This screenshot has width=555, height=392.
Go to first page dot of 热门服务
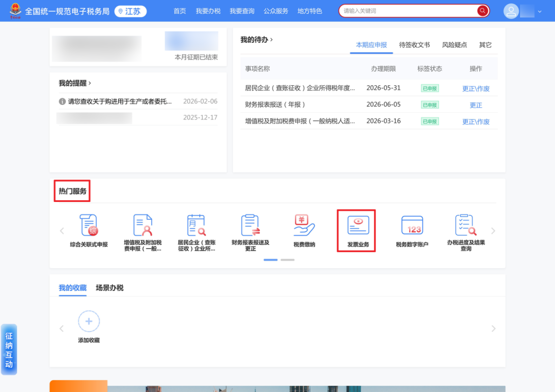point(270,259)
